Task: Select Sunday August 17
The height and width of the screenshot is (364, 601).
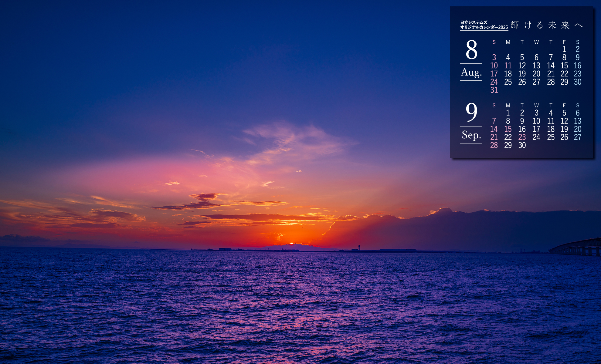Action: 494,74
